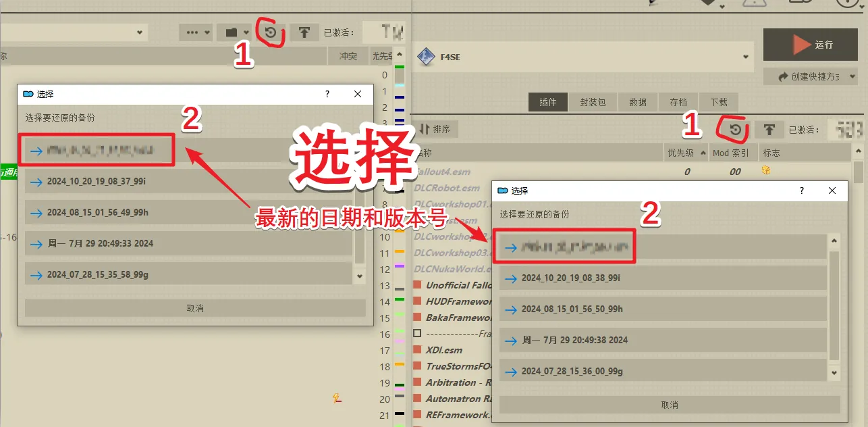Select backup 2024_10_20_19_08_37_99i in left dialog

pyautogui.click(x=188, y=182)
